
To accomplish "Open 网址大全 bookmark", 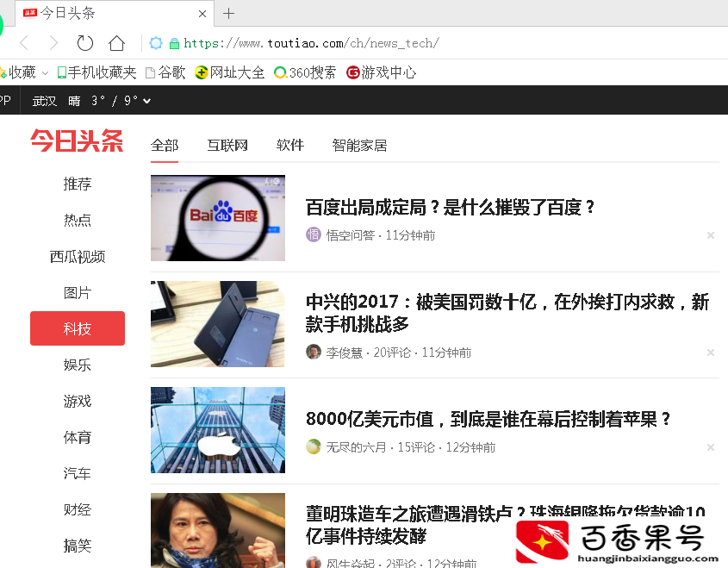I will (229, 72).
